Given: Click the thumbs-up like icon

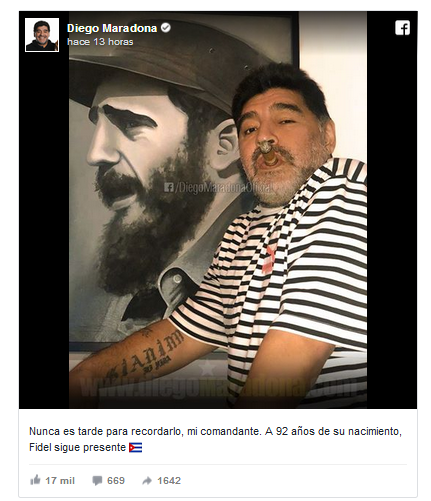Looking at the screenshot, I should point(35,480).
